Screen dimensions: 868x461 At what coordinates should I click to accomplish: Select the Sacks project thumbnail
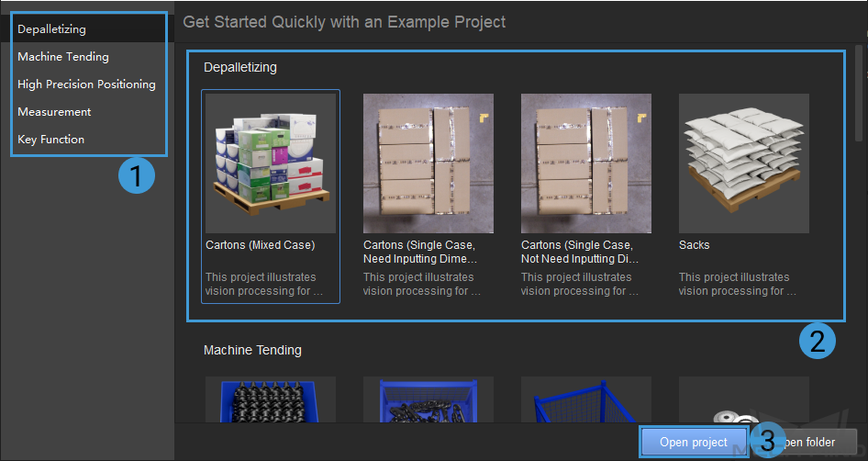point(744,163)
